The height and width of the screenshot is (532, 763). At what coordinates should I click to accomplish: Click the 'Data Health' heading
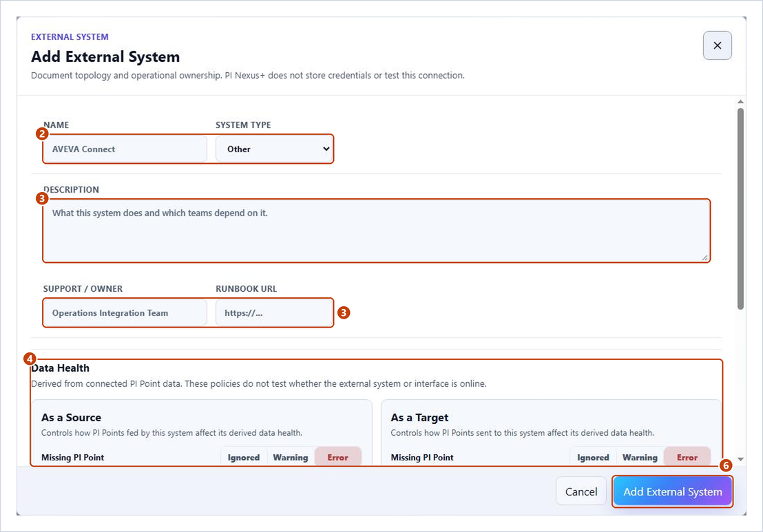click(61, 368)
